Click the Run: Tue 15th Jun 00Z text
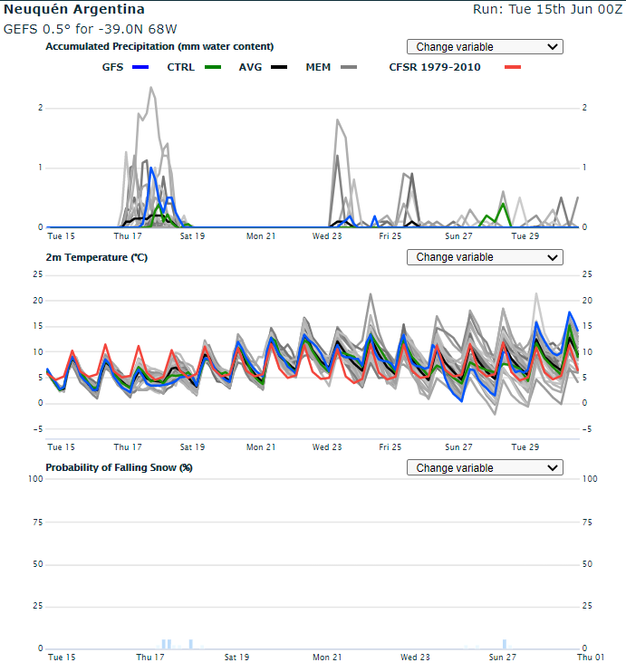The height and width of the screenshot is (672, 626). coord(547,10)
